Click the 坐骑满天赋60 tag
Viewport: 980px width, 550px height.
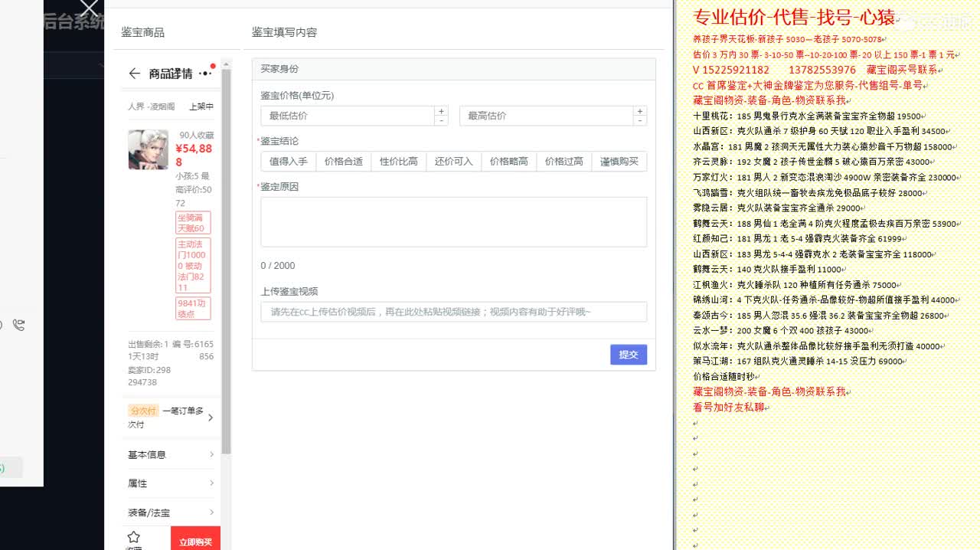click(x=193, y=223)
